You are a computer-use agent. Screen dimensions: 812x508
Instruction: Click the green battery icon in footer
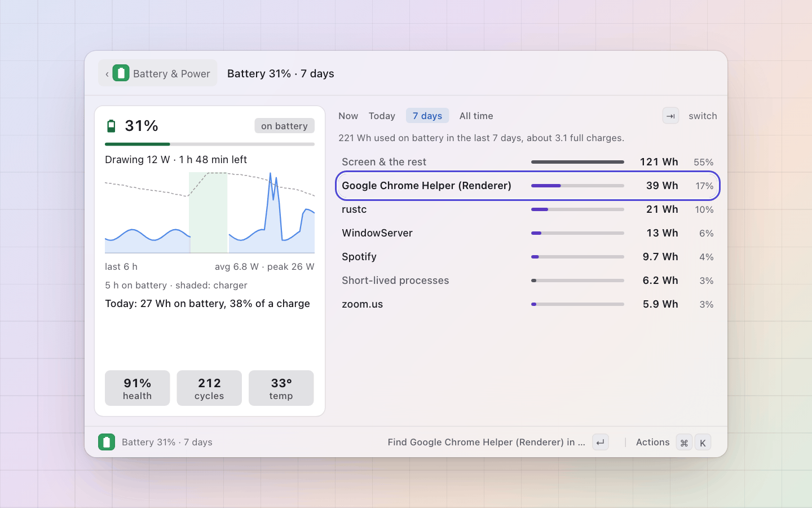[107, 442]
